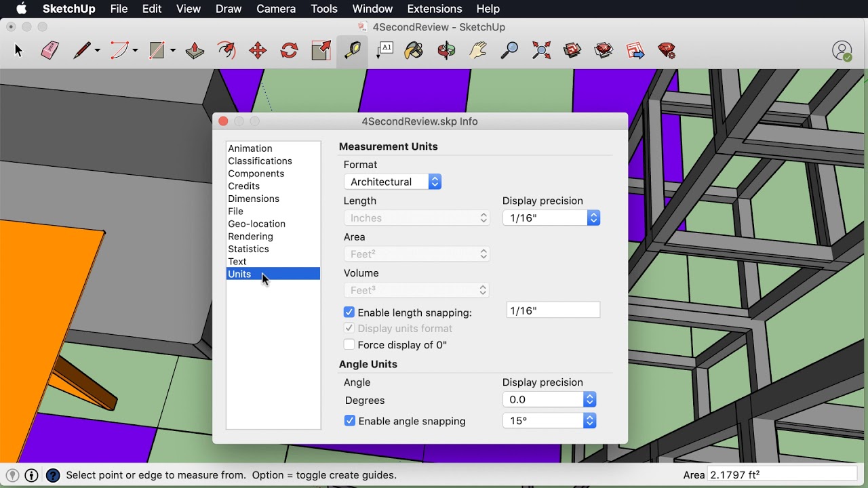Expand the Line tool dropdown arrow

(97, 51)
